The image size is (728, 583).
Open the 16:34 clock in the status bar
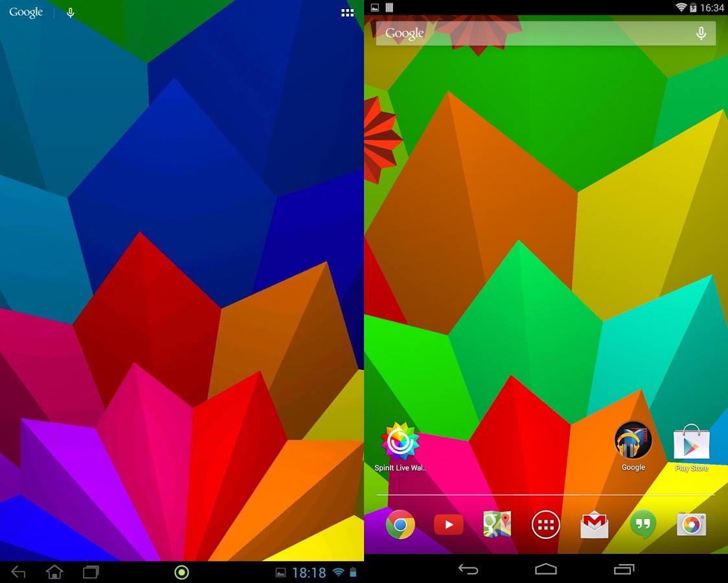712,8
